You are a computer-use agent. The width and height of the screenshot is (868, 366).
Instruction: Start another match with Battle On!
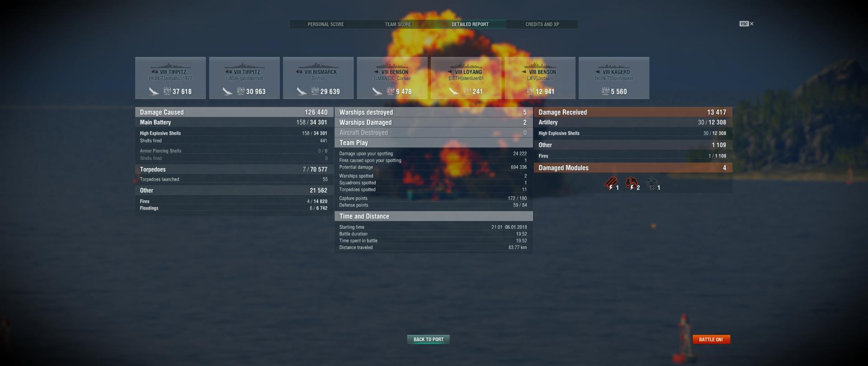[x=711, y=339]
